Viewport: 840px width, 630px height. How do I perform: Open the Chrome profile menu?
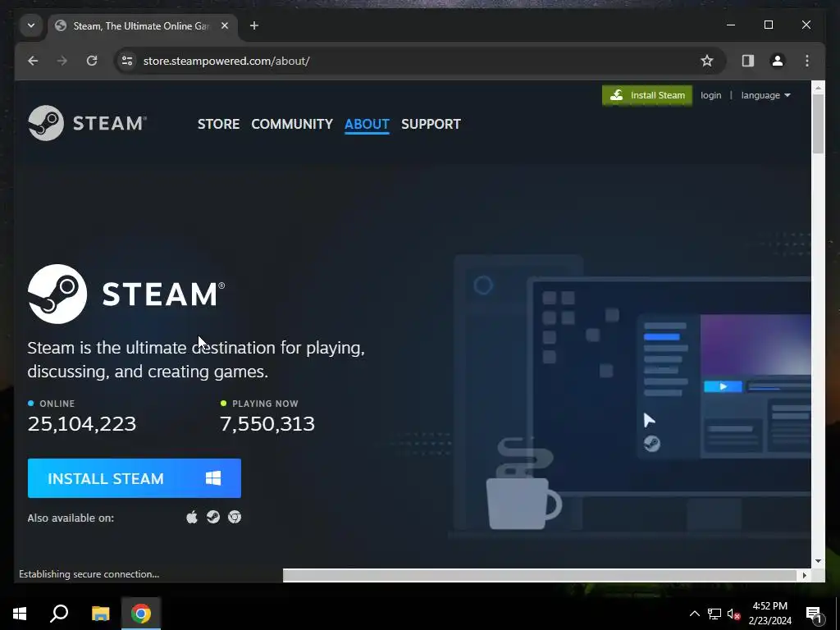tap(778, 61)
